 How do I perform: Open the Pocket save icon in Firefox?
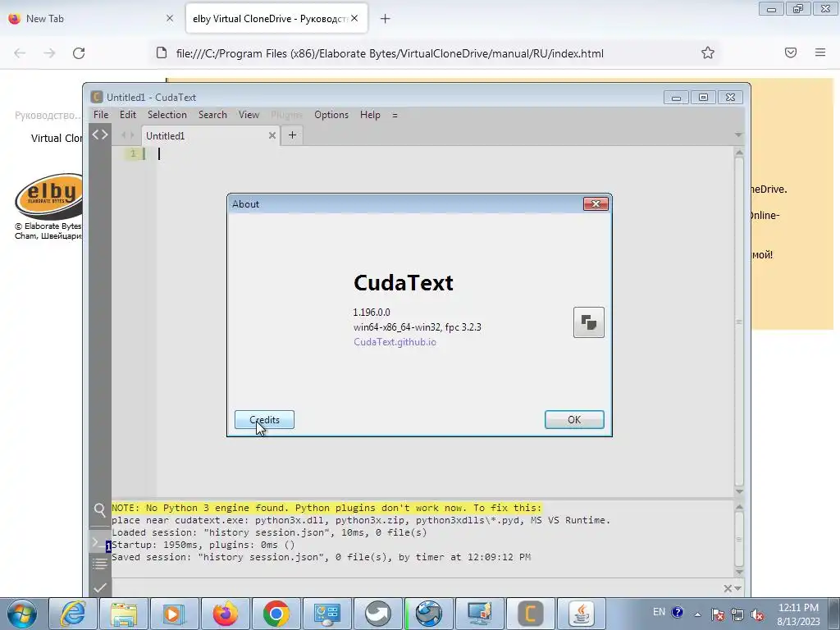click(791, 52)
